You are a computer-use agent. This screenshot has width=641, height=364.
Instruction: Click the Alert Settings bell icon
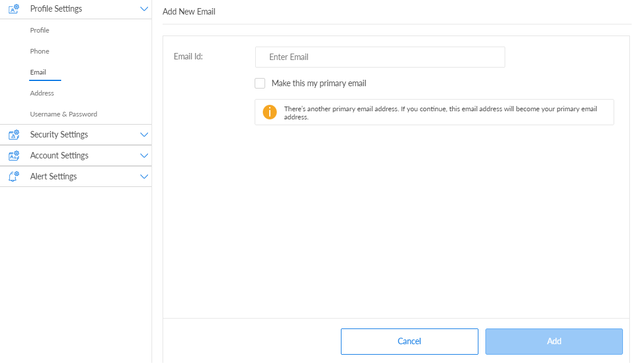coord(14,176)
